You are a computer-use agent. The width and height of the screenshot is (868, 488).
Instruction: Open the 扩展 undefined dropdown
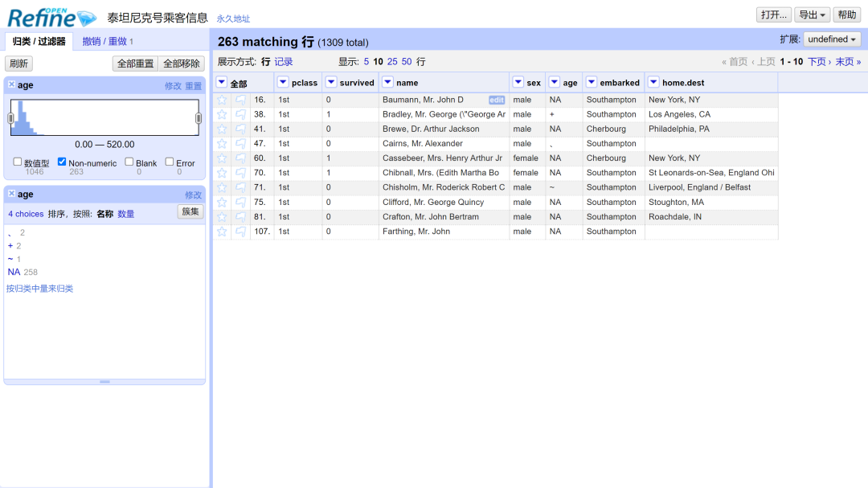point(832,39)
